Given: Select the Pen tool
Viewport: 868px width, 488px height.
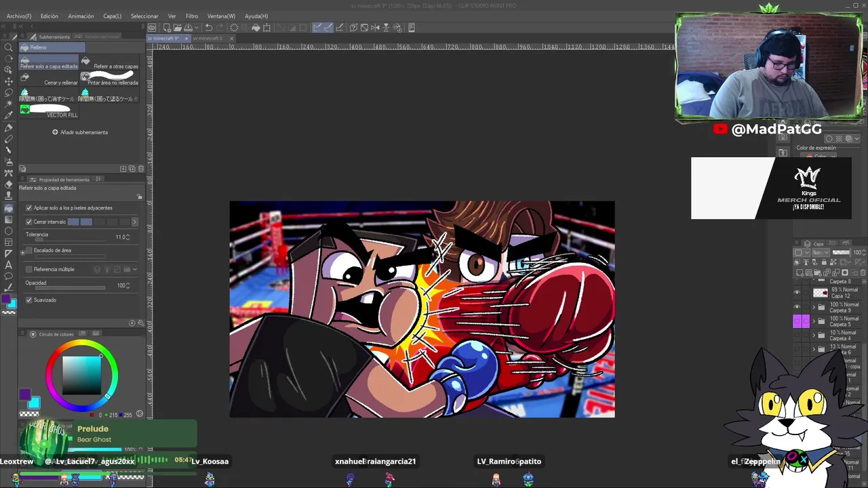Looking at the screenshot, I should click(x=9, y=127).
